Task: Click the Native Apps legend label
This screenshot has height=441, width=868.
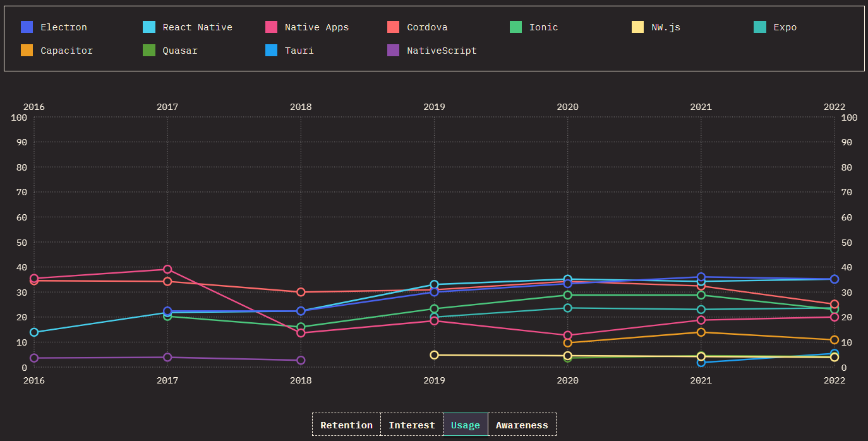Action: [316, 27]
